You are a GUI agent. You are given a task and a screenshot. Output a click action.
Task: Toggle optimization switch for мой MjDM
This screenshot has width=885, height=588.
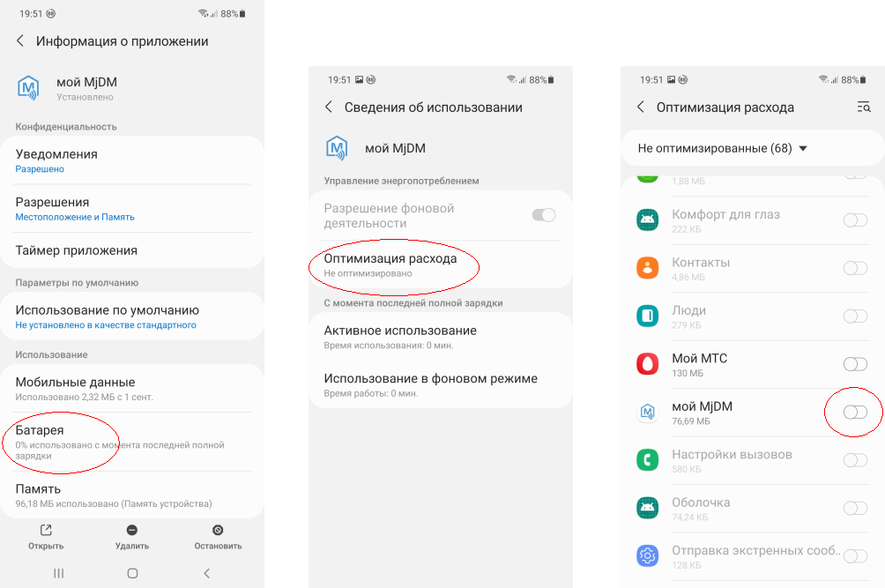click(x=855, y=412)
